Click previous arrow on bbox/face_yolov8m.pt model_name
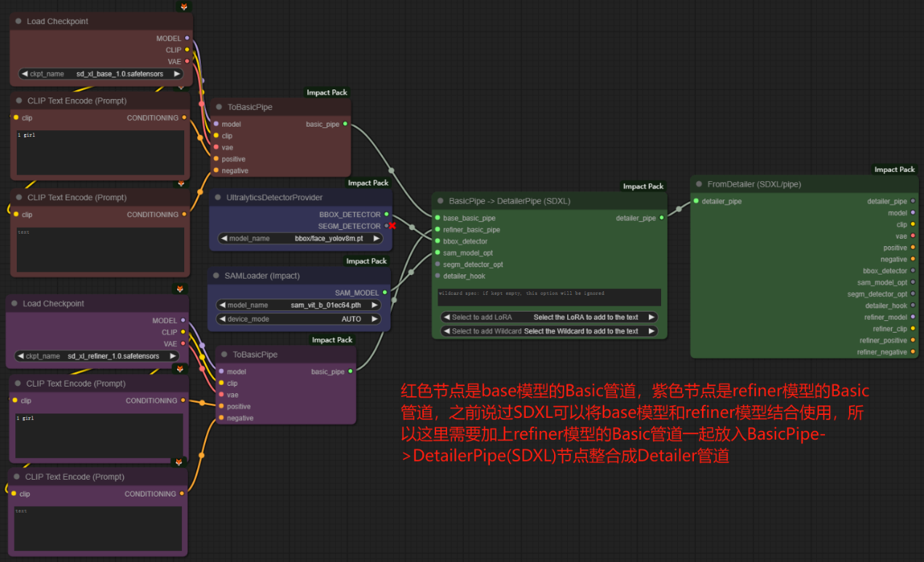The image size is (924, 562). 223,238
